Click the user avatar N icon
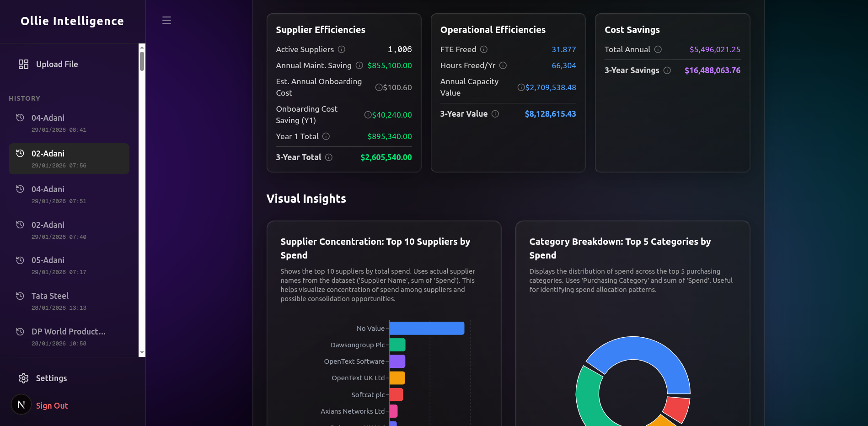This screenshot has width=868, height=426. coord(21,404)
